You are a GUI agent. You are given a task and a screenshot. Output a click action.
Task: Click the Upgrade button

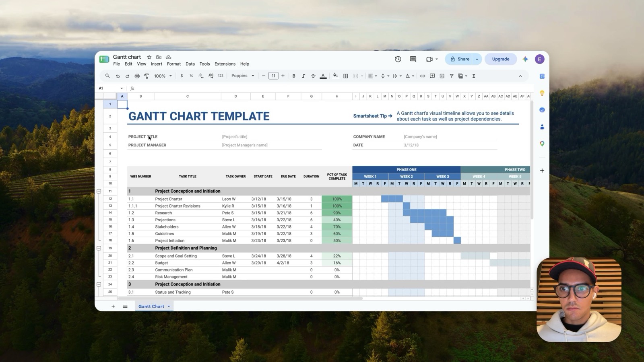tap(501, 59)
